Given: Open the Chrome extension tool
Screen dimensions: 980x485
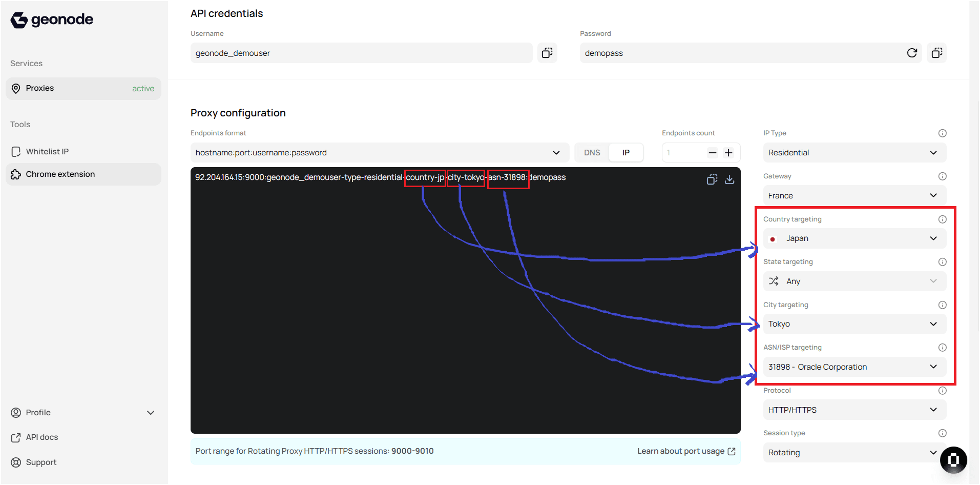Looking at the screenshot, I should (x=60, y=174).
